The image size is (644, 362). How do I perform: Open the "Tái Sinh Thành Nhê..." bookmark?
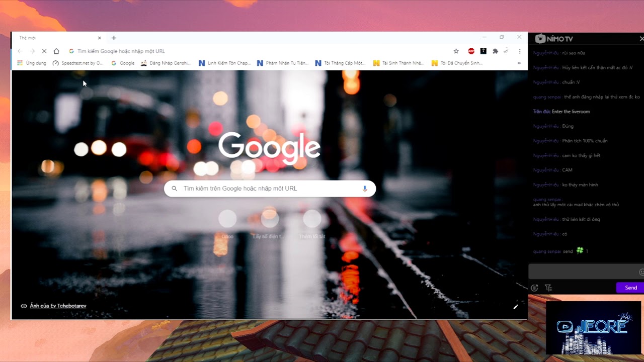click(x=399, y=63)
